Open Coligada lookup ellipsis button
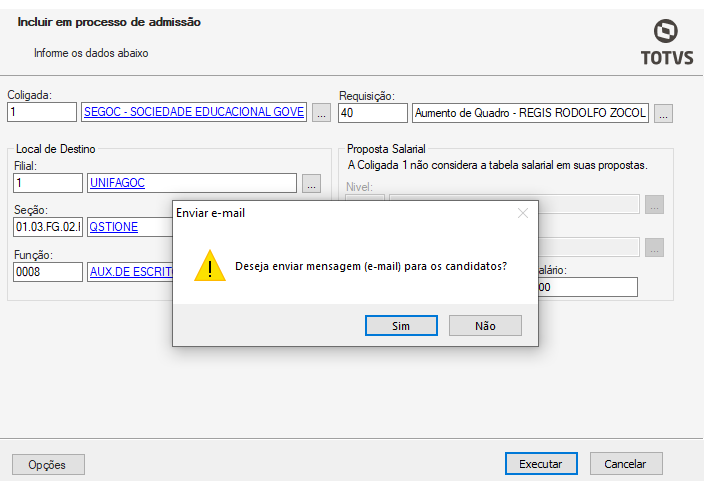This screenshot has height=481, width=704. click(x=321, y=113)
